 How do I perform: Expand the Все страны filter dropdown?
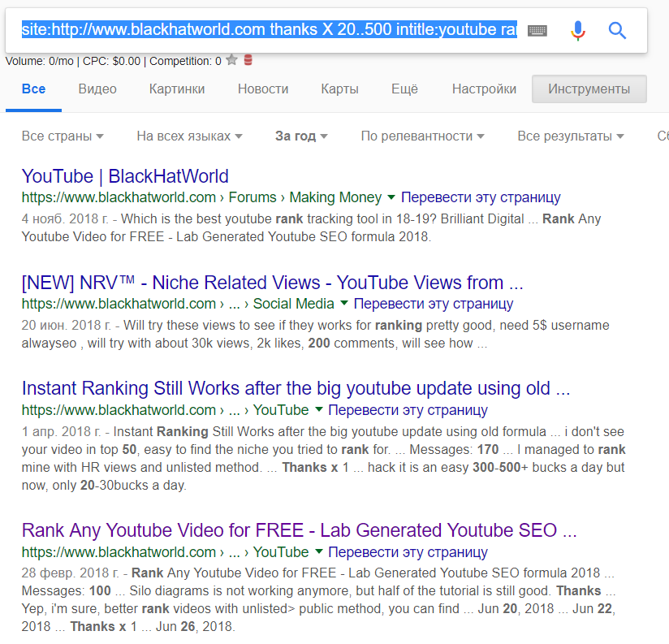[x=63, y=136]
